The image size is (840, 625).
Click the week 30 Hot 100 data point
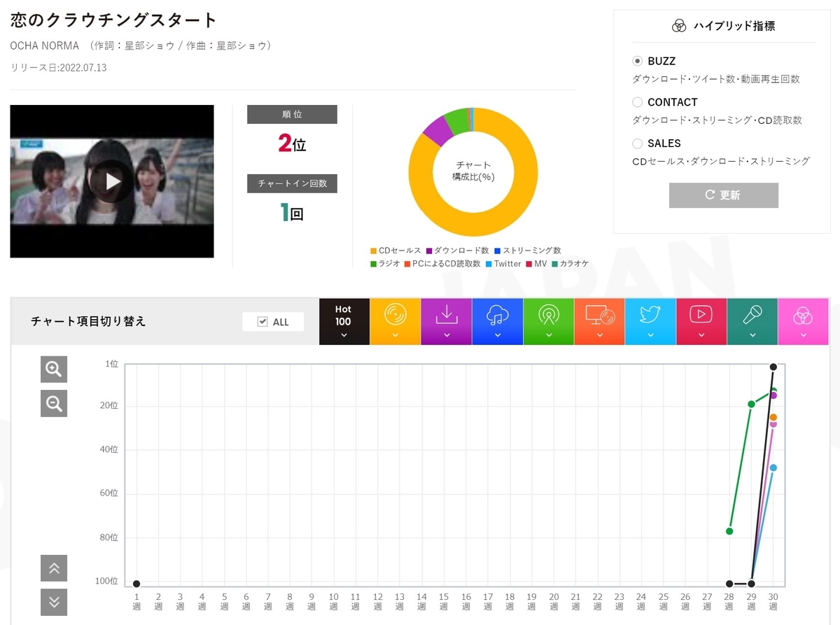(x=773, y=367)
